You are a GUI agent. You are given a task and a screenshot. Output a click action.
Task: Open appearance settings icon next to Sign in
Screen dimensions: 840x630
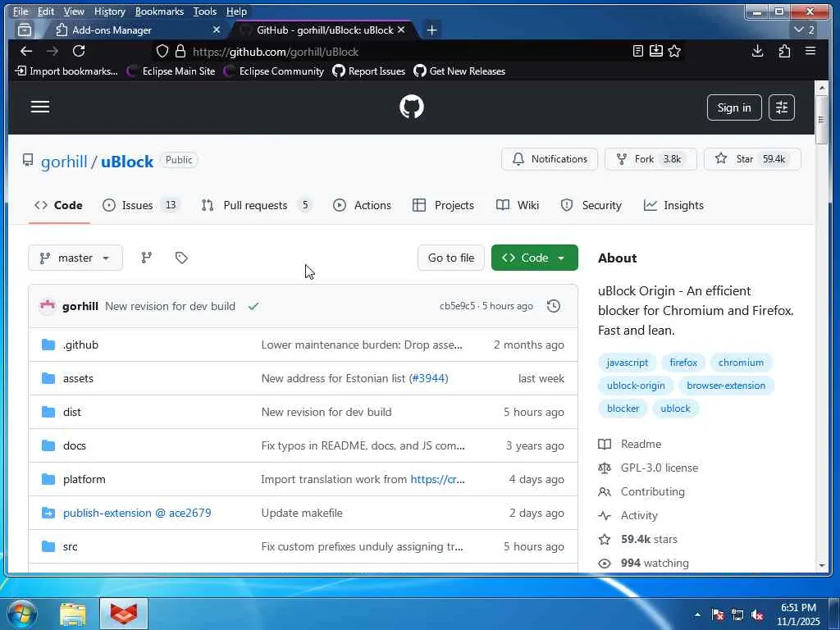click(x=782, y=107)
